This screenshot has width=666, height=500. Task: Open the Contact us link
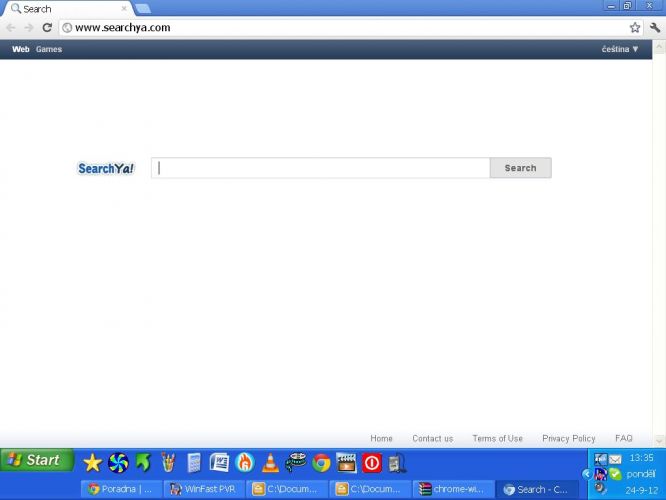tap(433, 438)
